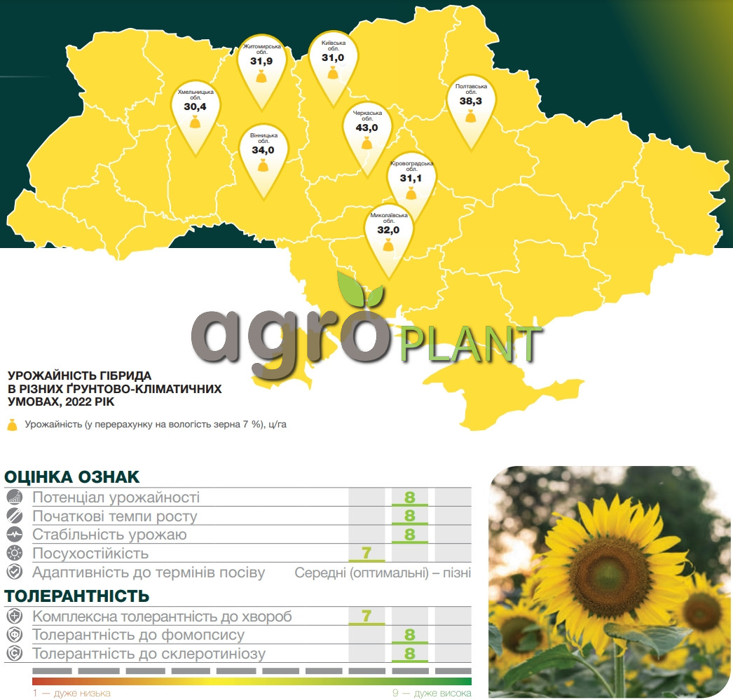This screenshot has width=733, height=700.
Task: Click the value 38,3 in Полтавська pin
Action: 471,101
